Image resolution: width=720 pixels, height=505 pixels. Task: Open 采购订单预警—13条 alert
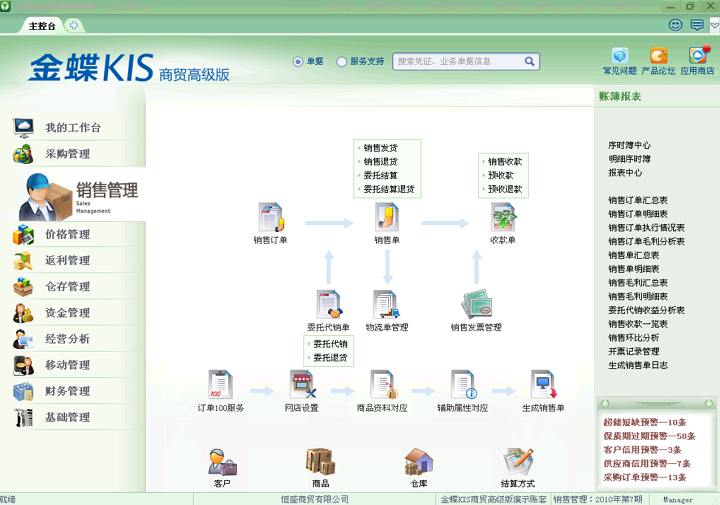point(645,477)
